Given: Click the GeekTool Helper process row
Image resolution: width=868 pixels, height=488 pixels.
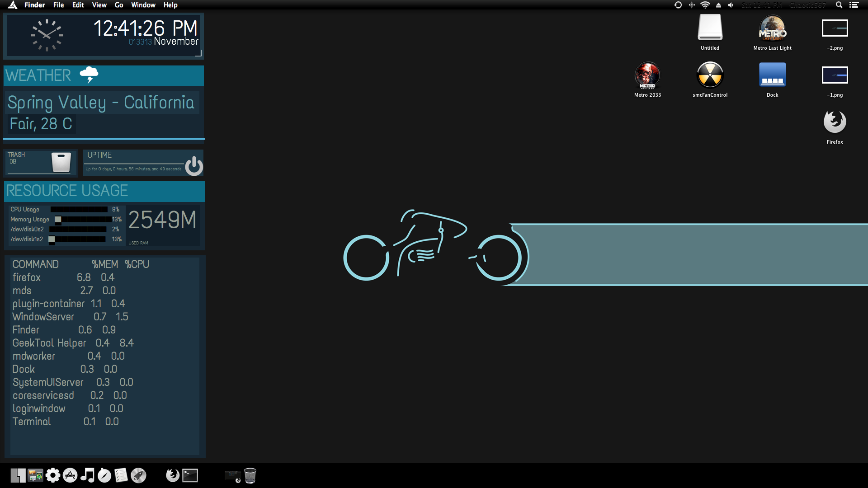Looking at the screenshot, I should [73, 343].
